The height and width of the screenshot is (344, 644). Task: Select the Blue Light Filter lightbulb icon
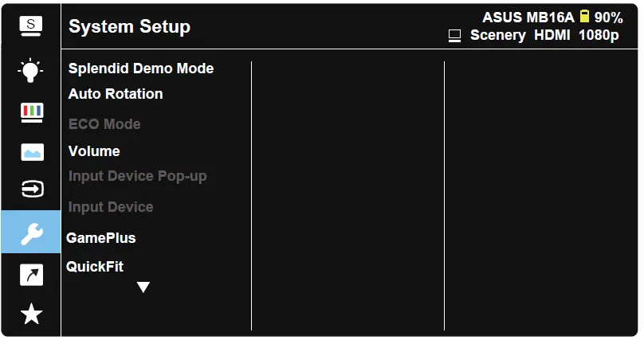(31, 71)
